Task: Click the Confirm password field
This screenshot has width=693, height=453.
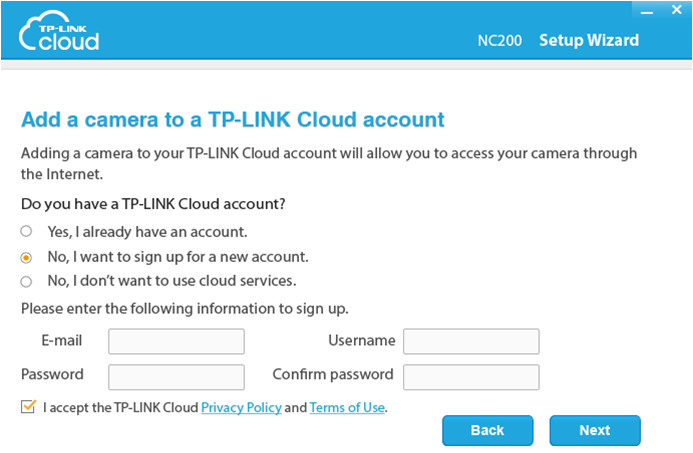Action: click(x=471, y=376)
